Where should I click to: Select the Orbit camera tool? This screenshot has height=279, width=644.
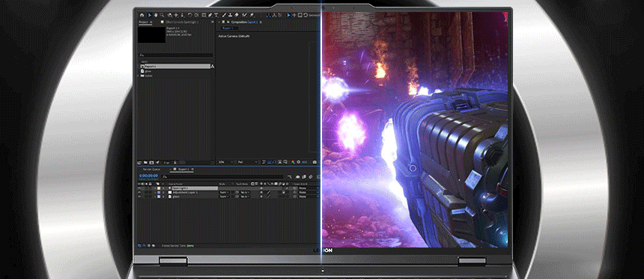(170, 15)
